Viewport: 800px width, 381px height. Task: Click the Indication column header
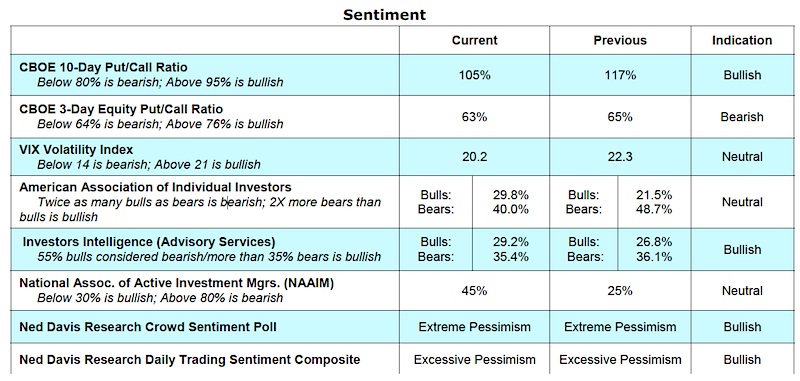point(742,40)
